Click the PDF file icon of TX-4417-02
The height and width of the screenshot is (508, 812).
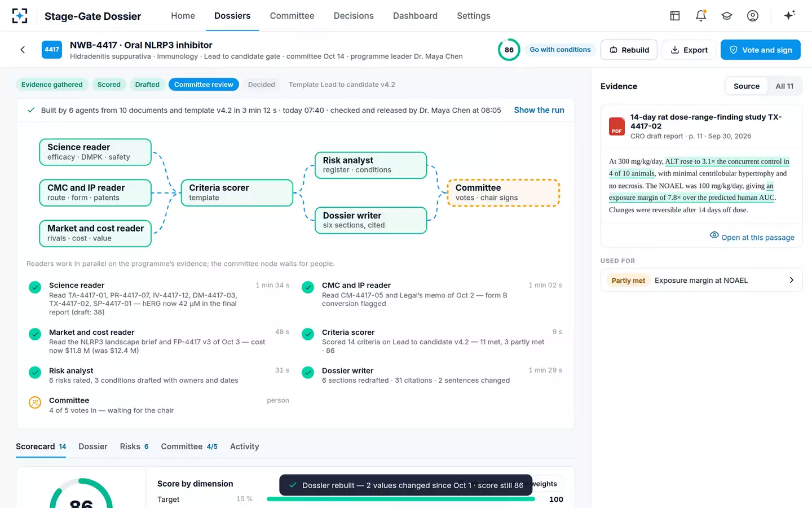(617, 126)
